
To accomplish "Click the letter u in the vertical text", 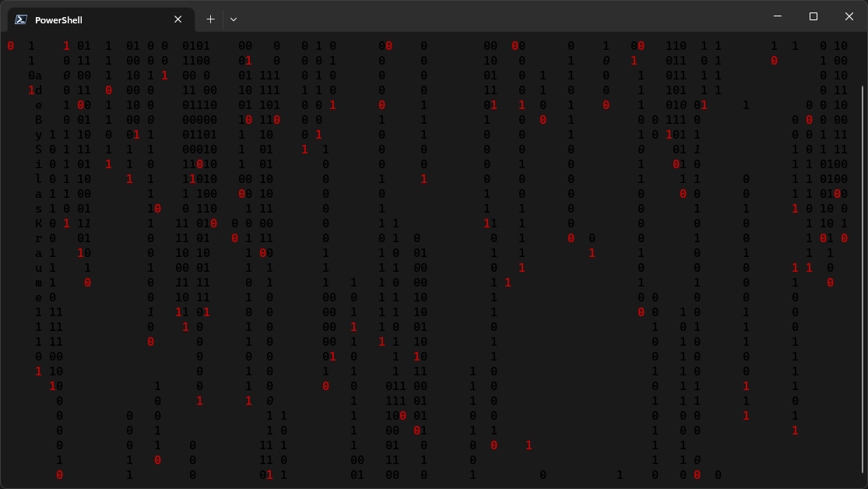I will coord(39,268).
